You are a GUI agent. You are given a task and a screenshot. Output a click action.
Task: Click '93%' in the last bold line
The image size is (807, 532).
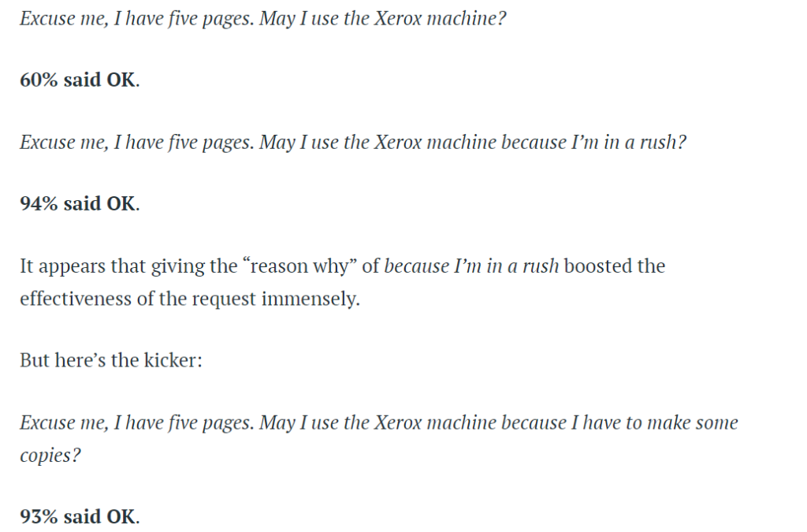[39, 516]
